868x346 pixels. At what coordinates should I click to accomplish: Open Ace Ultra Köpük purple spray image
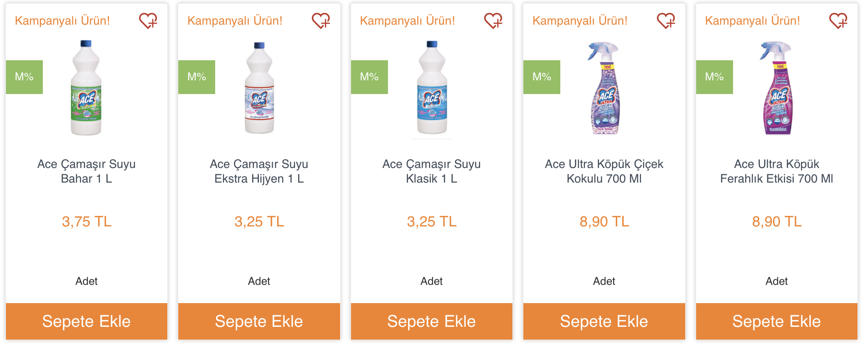[604, 88]
